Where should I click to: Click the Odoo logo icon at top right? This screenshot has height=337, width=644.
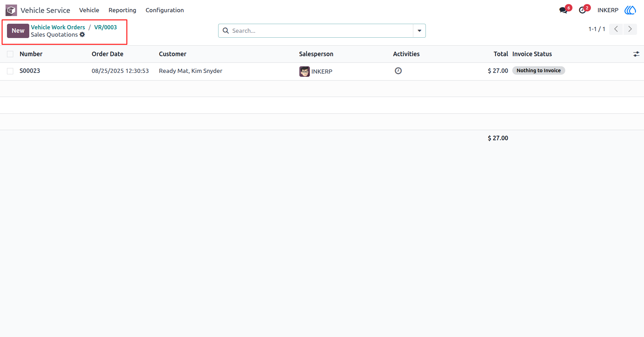(630, 10)
